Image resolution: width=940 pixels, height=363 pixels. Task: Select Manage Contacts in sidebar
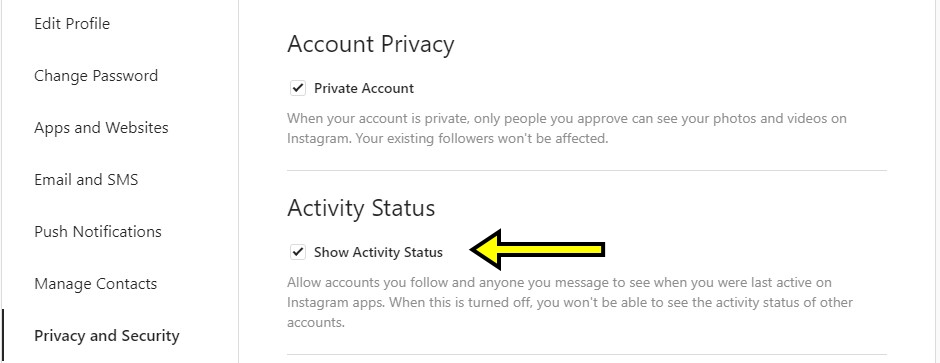coord(95,284)
